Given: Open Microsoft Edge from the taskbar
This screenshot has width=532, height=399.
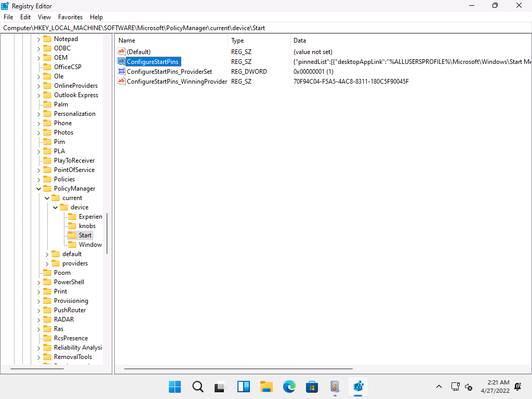Looking at the screenshot, I should pyautogui.click(x=289, y=387).
